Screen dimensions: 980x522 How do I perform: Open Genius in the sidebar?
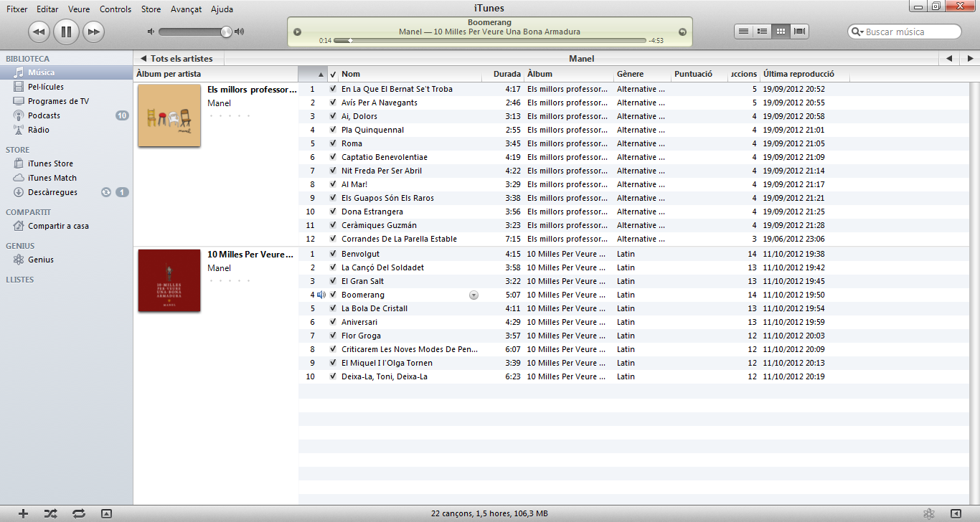pyautogui.click(x=66, y=260)
